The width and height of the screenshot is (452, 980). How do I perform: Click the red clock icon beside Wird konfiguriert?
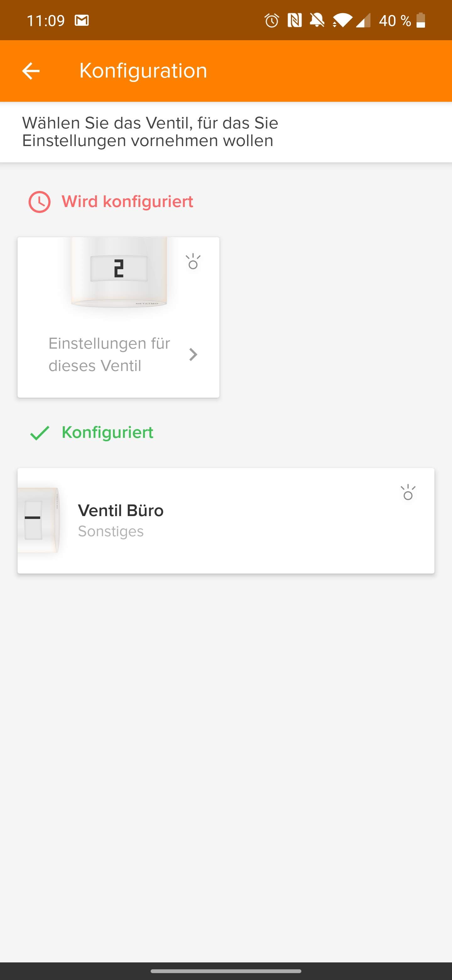(x=40, y=202)
